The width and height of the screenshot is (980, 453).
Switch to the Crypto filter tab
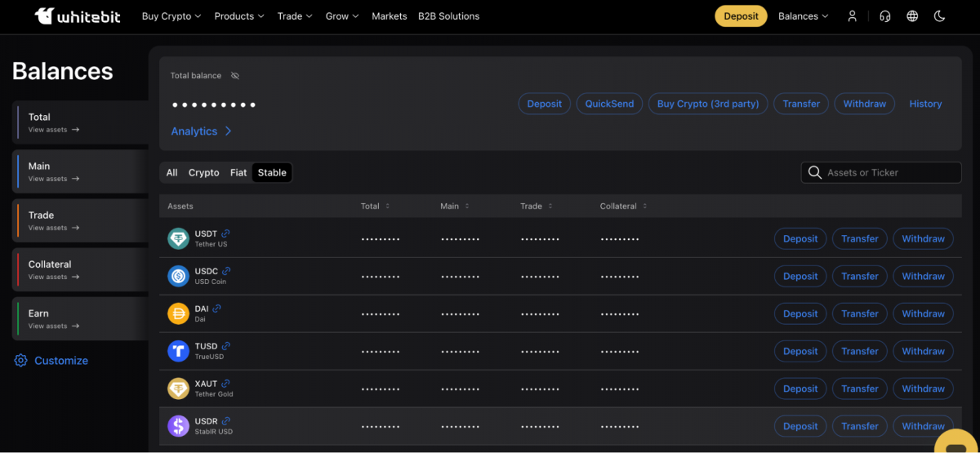pyautogui.click(x=203, y=173)
